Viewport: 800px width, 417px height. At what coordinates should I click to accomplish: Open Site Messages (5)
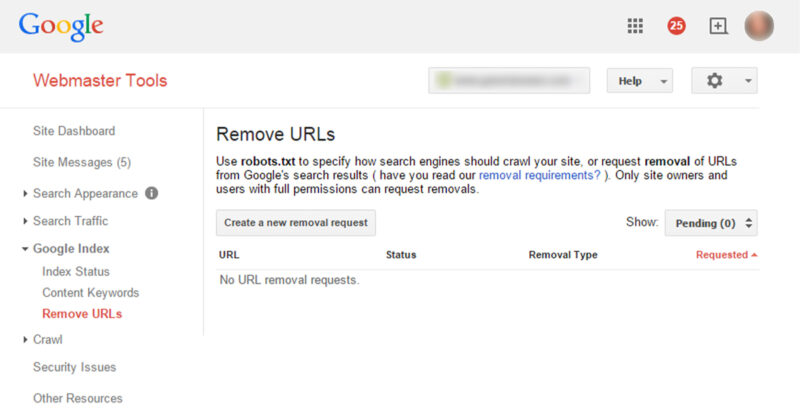click(x=82, y=162)
